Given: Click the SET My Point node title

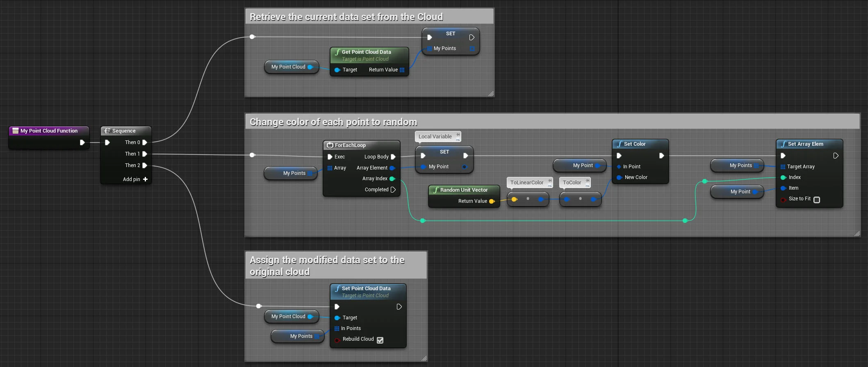Looking at the screenshot, I should [x=444, y=152].
